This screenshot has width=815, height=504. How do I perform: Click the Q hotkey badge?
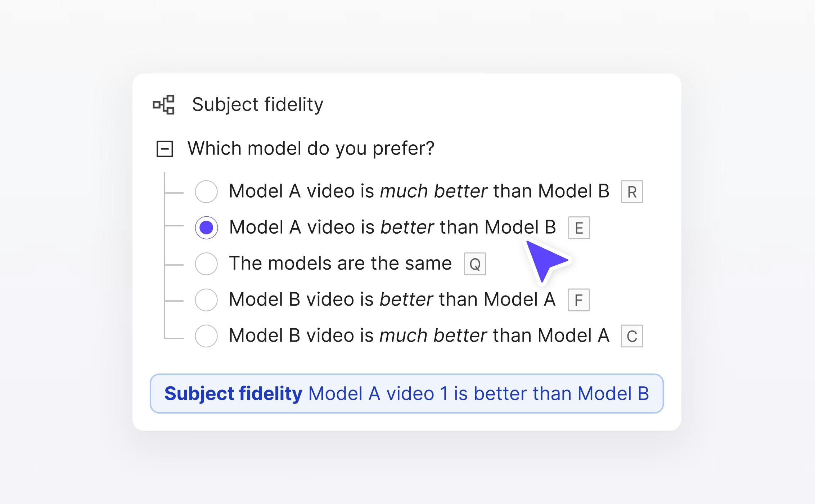(x=475, y=264)
